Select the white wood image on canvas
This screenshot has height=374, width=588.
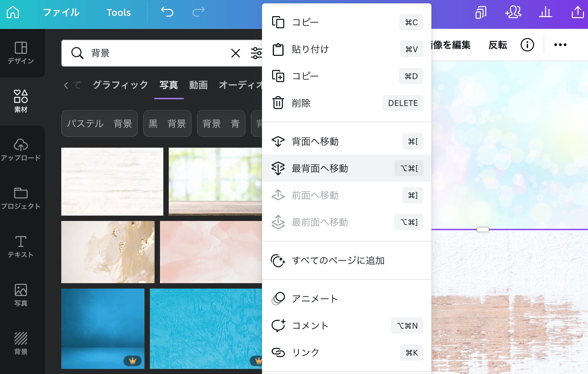(x=510, y=302)
